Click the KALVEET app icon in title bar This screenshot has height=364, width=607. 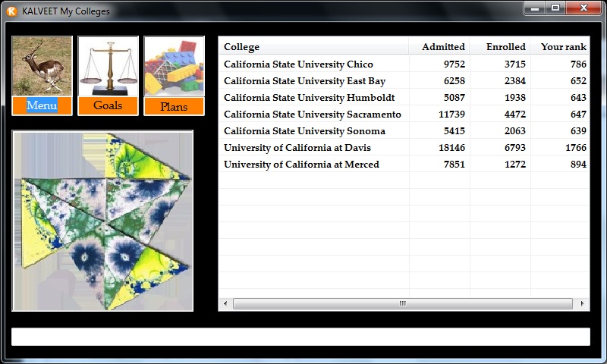pos(11,11)
